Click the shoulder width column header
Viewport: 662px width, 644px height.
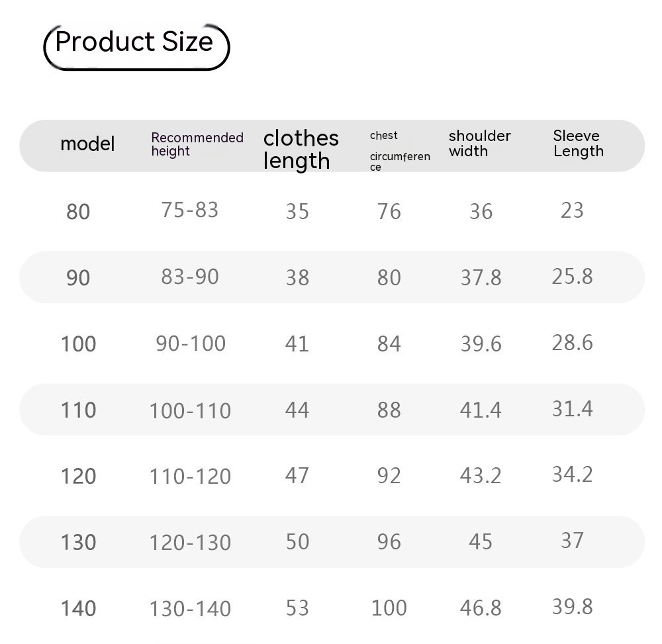[x=480, y=144]
